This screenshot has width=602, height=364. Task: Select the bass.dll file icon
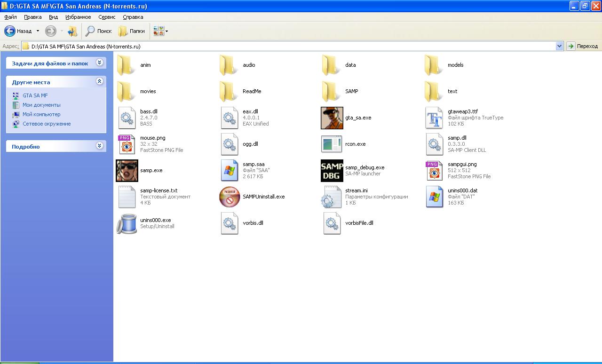(127, 118)
